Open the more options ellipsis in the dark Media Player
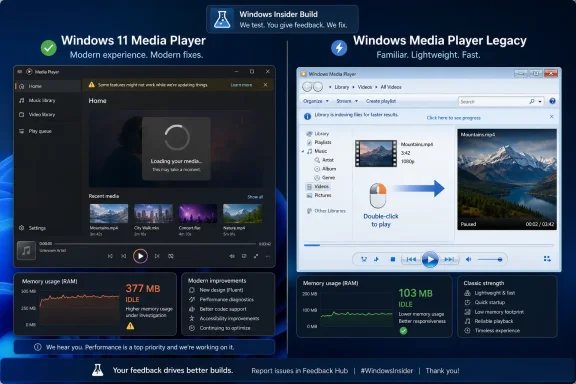This screenshot has width=576, height=384. pos(268,256)
